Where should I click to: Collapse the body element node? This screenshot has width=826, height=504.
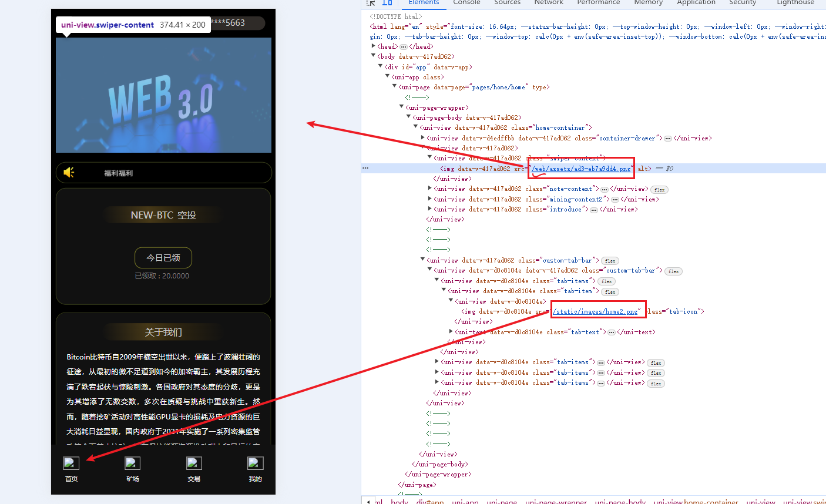click(374, 56)
